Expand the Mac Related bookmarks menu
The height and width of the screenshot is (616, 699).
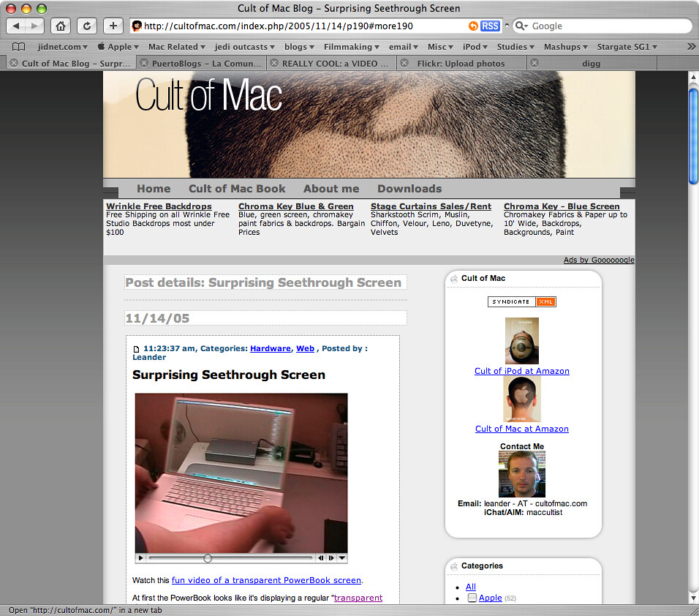[176, 47]
